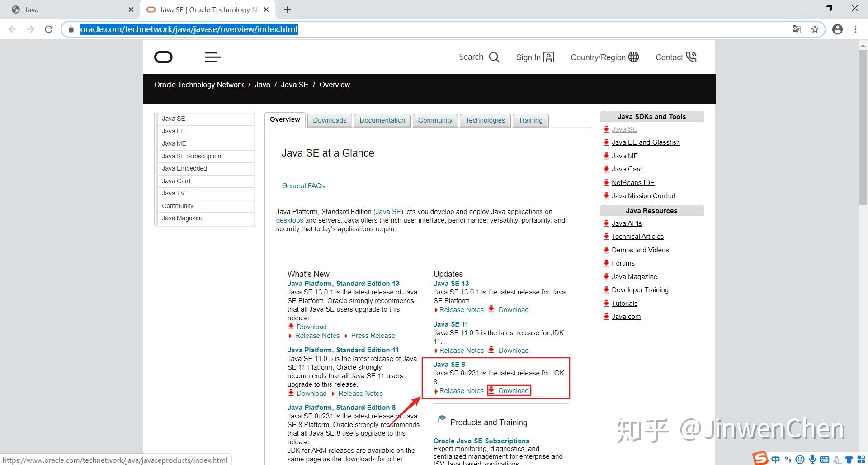The width and height of the screenshot is (868, 465).
Task: Toggle the Sogou punctuation mode icon
Action: coord(788,460)
